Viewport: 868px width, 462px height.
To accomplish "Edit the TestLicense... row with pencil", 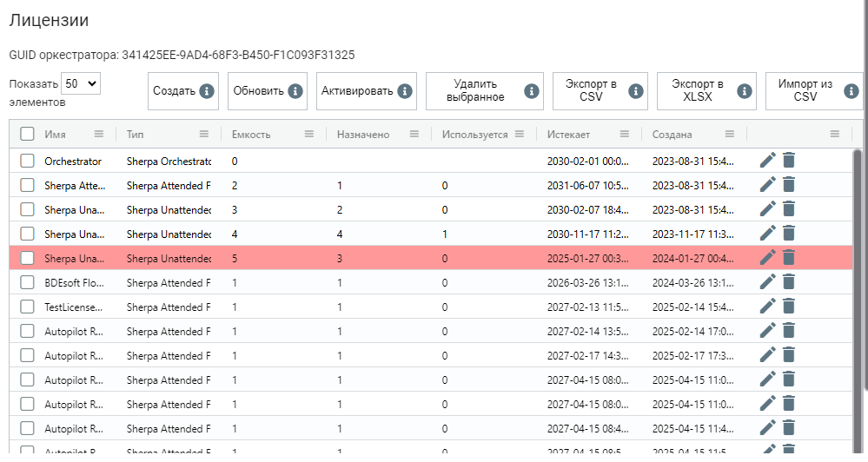I will [768, 307].
